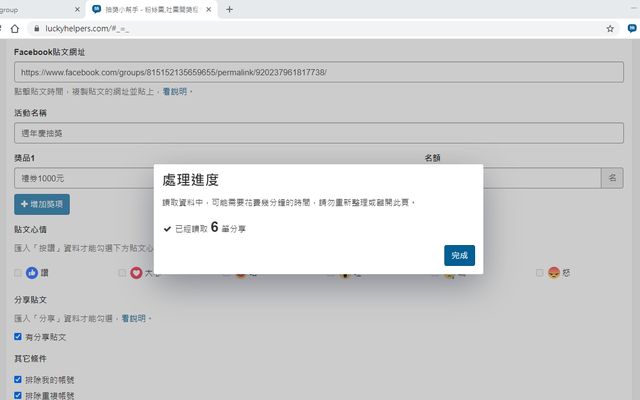Toggle the 有分享貼文 checkbox
The image size is (640, 400).
pyautogui.click(x=18, y=337)
